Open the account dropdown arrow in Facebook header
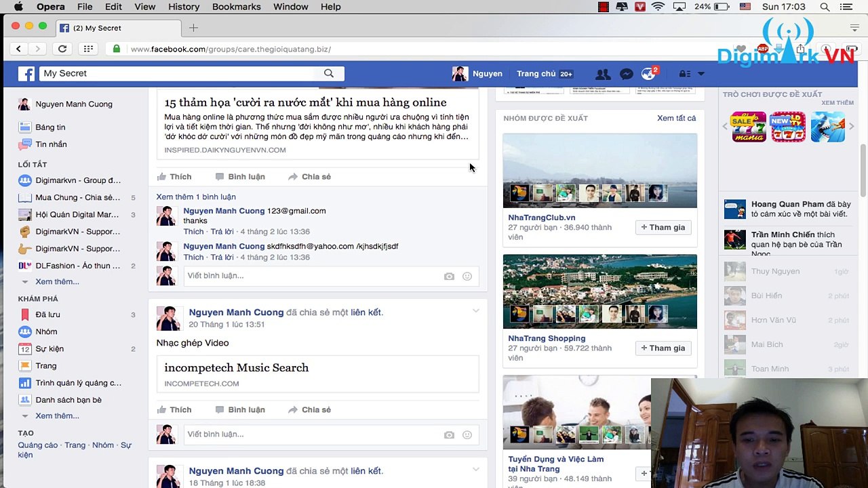868x488 pixels. coord(701,74)
